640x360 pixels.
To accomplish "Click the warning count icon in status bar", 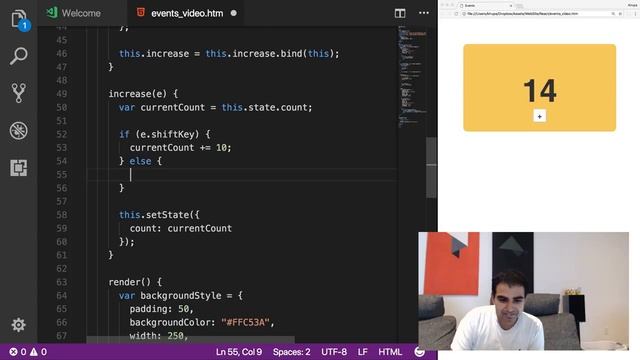I will pos(33,352).
